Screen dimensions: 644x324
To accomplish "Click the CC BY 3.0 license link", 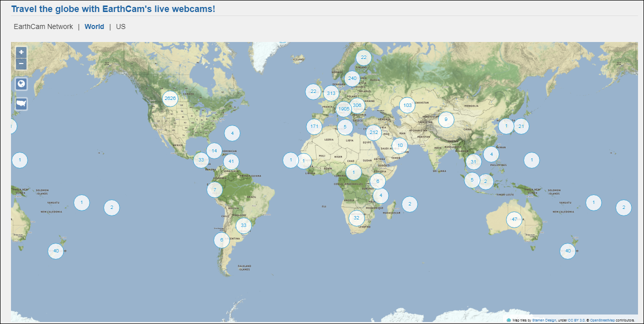I will (576, 320).
